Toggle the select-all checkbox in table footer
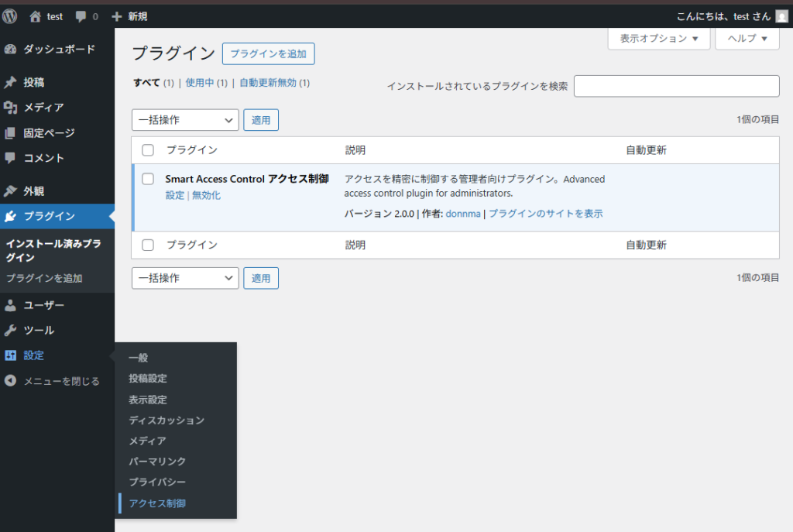793x532 pixels. coord(148,245)
